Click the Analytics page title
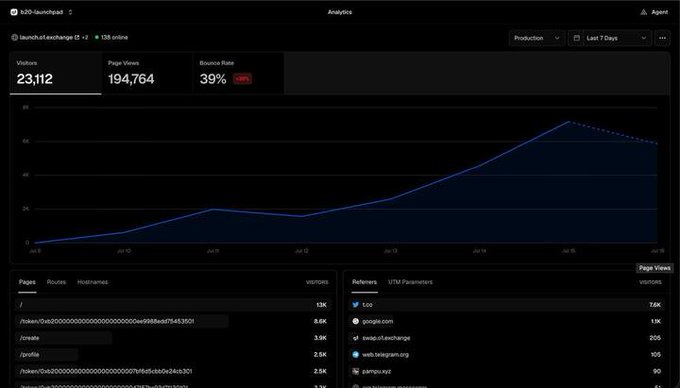This screenshot has height=388, width=680. pyautogui.click(x=340, y=12)
